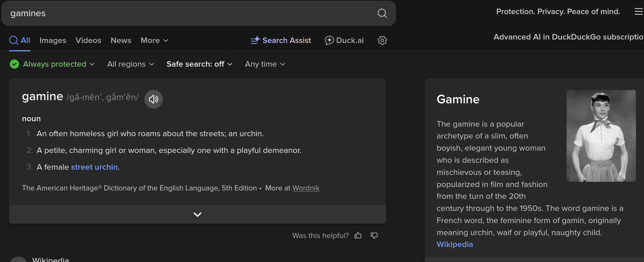Click Advanced AI in DuckDuckGo subscription banner
Screen dimensions: 644x262
(569, 37)
